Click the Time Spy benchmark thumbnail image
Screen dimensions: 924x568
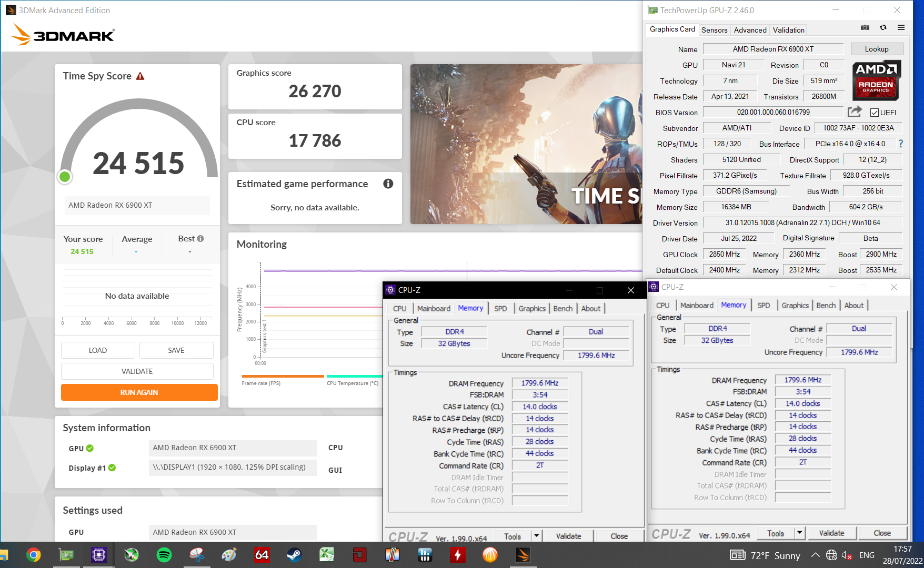point(526,144)
